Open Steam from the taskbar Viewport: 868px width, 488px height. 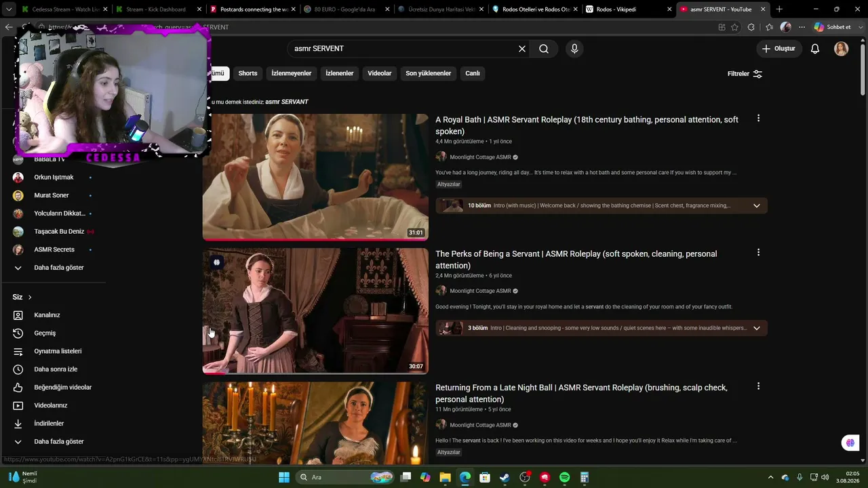tap(505, 477)
